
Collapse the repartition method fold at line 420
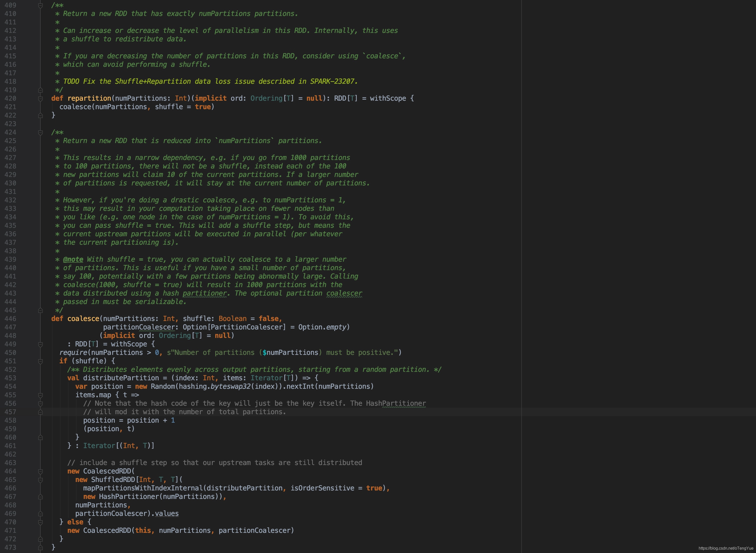(x=40, y=99)
